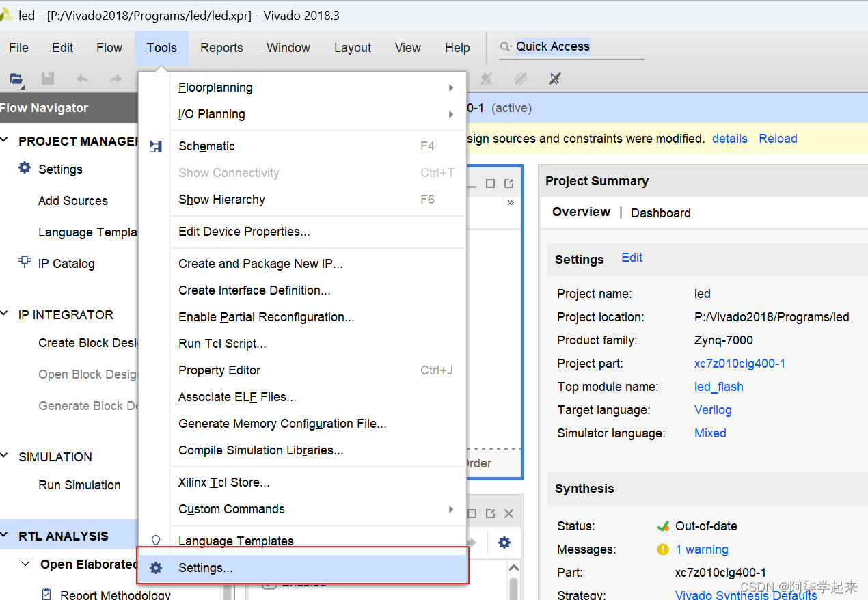Expand the I/O Planning submenu

[451, 114]
